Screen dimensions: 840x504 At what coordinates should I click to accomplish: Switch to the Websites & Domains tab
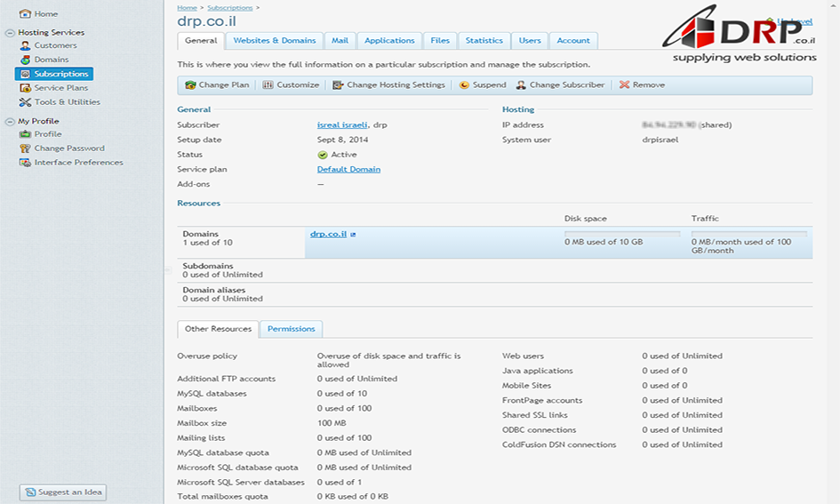(275, 41)
